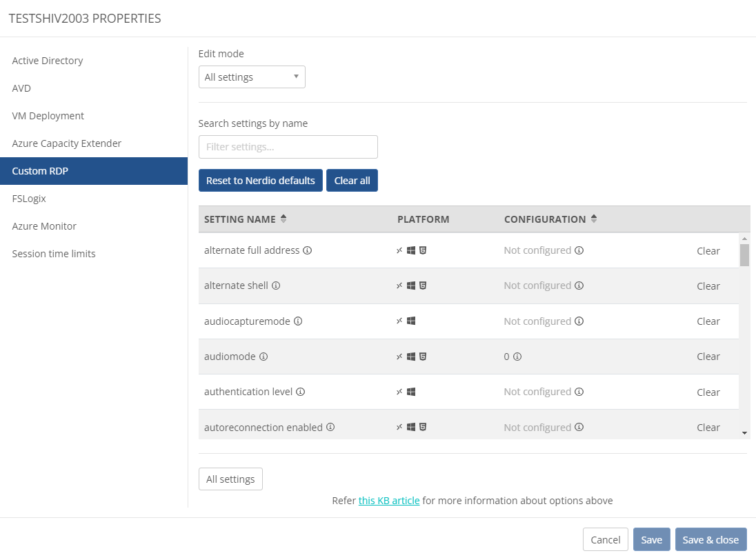Click scrollbar down arrow in settings table
The image size is (756, 560).
click(744, 432)
